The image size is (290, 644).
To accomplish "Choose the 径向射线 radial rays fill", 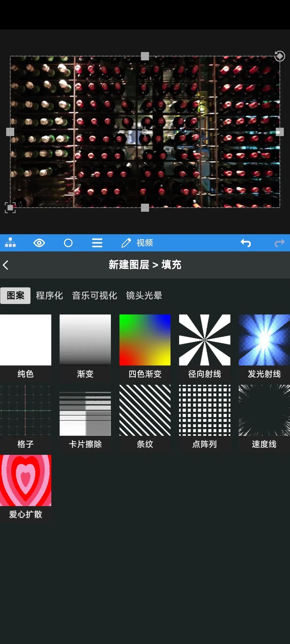I will point(205,348).
